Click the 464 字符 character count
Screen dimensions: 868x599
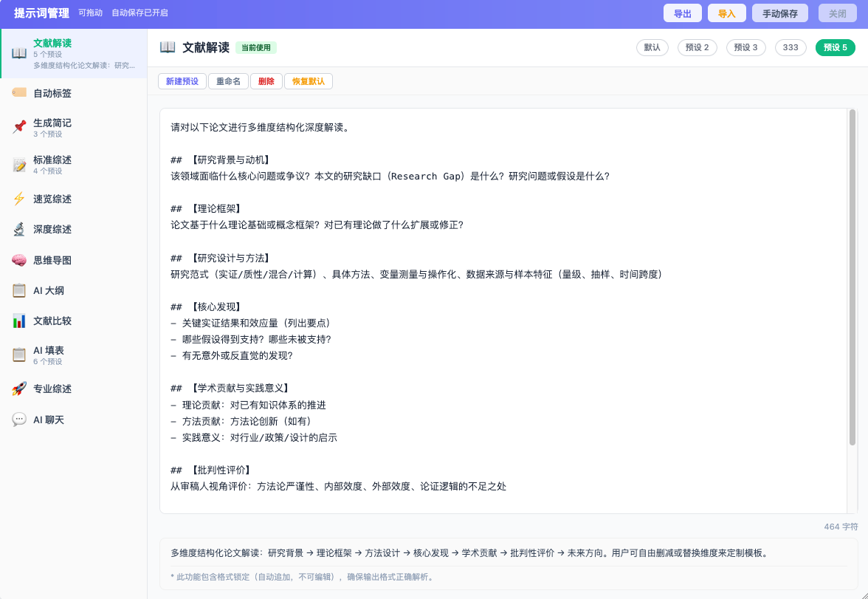[841, 527]
